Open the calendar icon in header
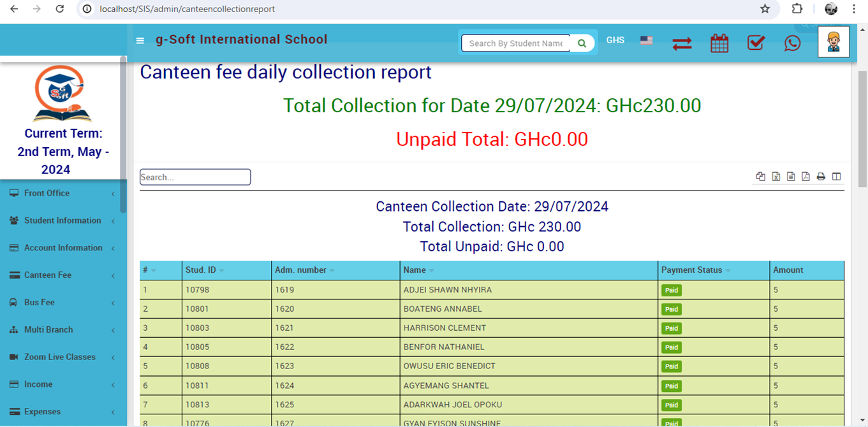 719,43
